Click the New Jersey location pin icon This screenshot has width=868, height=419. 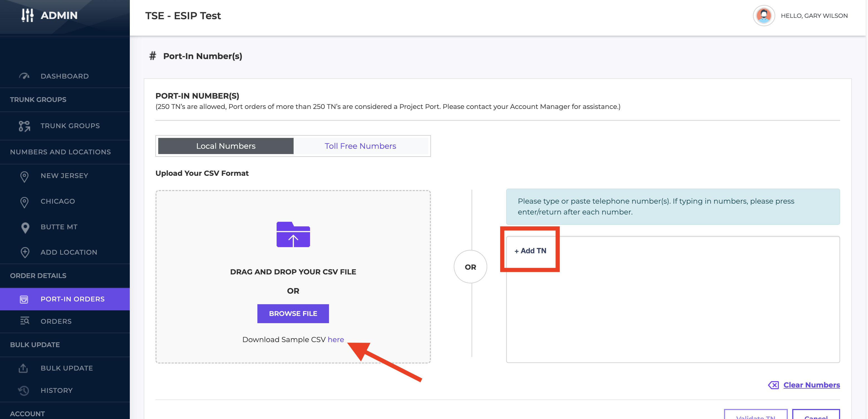pyautogui.click(x=24, y=176)
